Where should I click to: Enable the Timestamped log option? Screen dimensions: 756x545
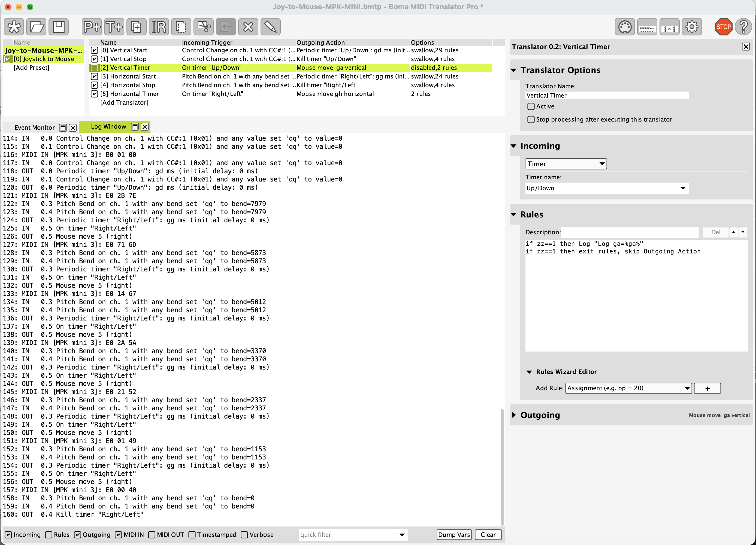pos(192,535)
